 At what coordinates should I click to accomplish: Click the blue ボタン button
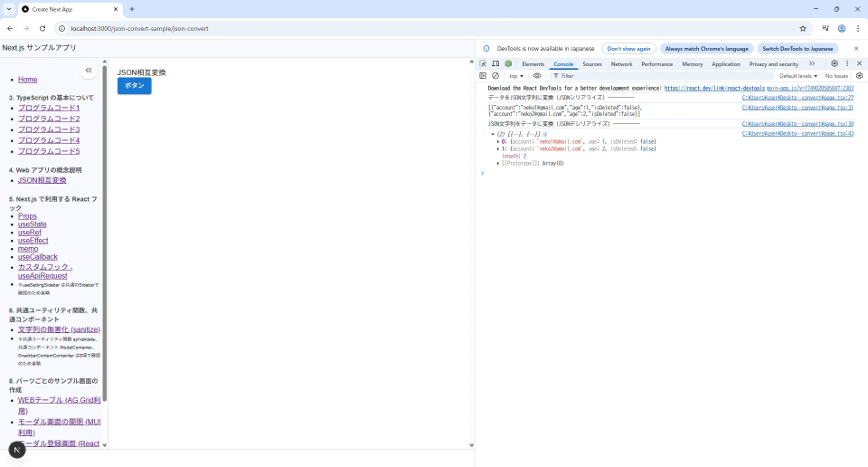134,86
